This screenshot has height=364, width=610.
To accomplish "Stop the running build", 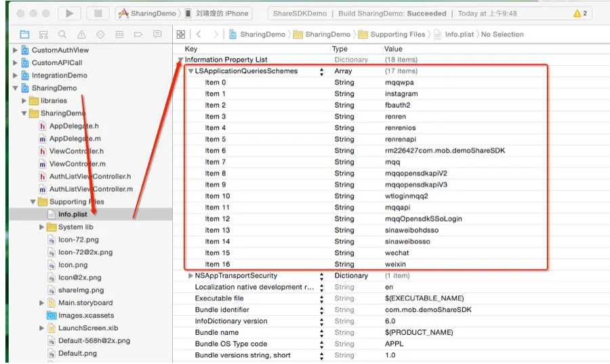I will coord(98,14).
